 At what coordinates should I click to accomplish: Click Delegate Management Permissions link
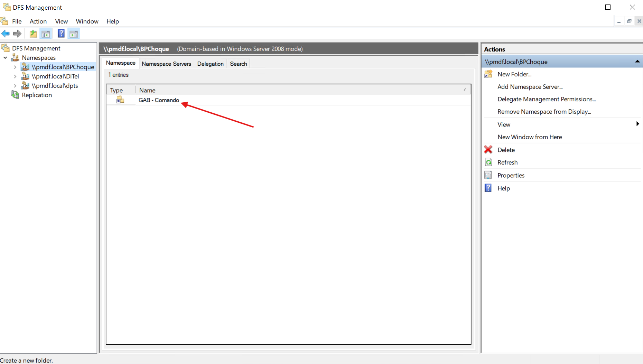[546, 99]
